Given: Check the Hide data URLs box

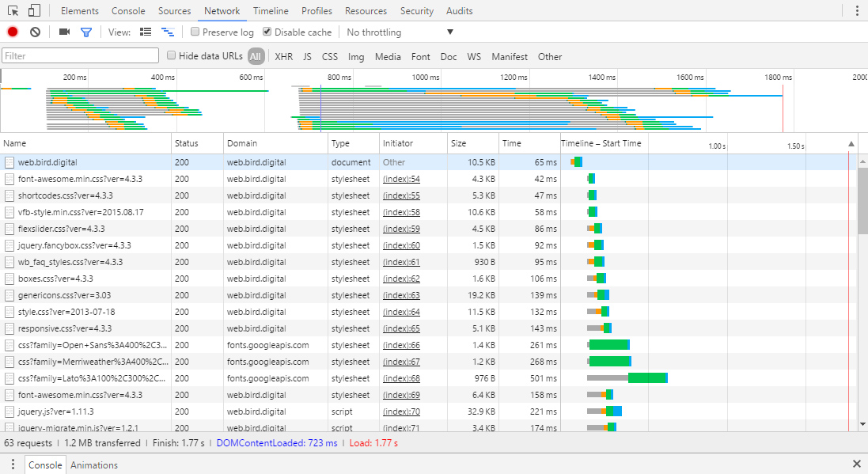Looking at the screenshot, I should (171, 56).
